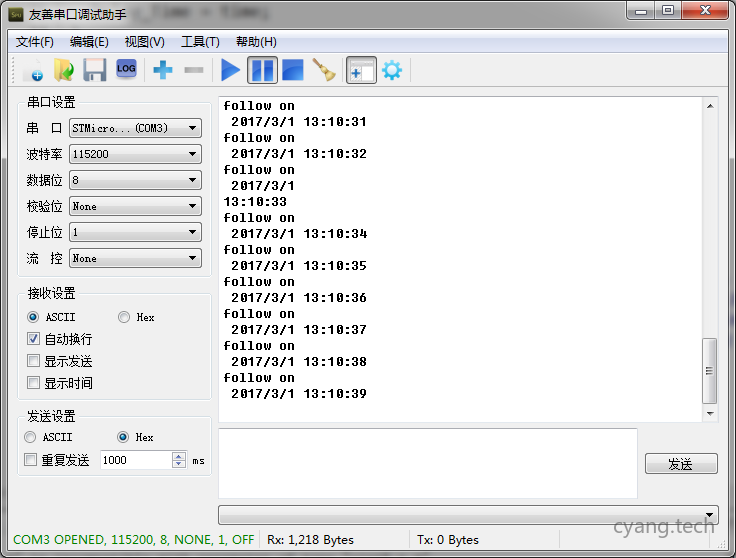Viewport: 736px width, 558px height.
Task: Open the 校验位 None dropdown
Action: pos(135,206)
